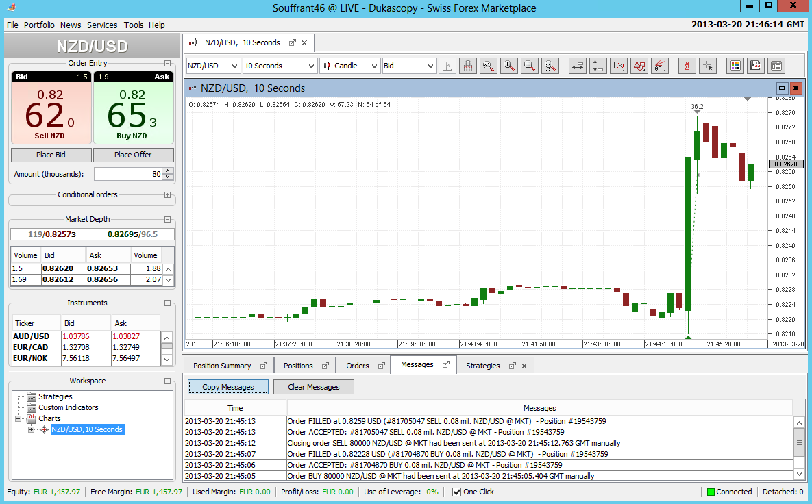Click the Amount (thousands) input field
Image resolution: width=812 pixels, height=504 pixels.
pos(128,175)
